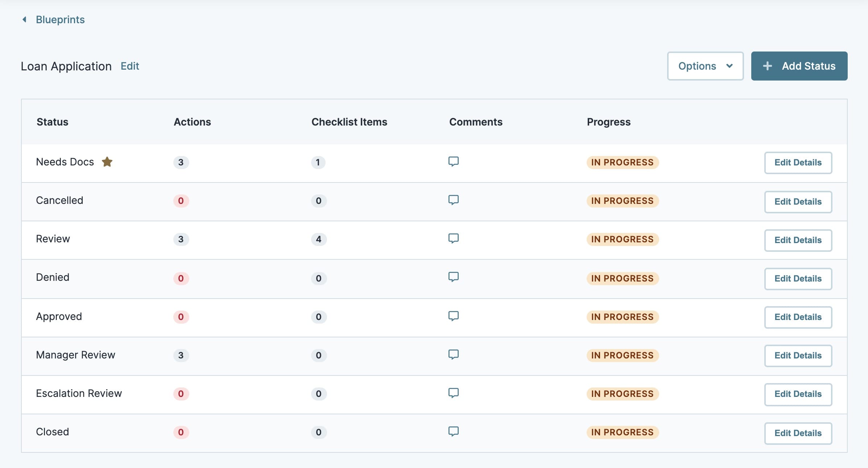Edit details for Closed
Image resolution: width=868 pixels, height=468 pixels.
pos(798,433)
